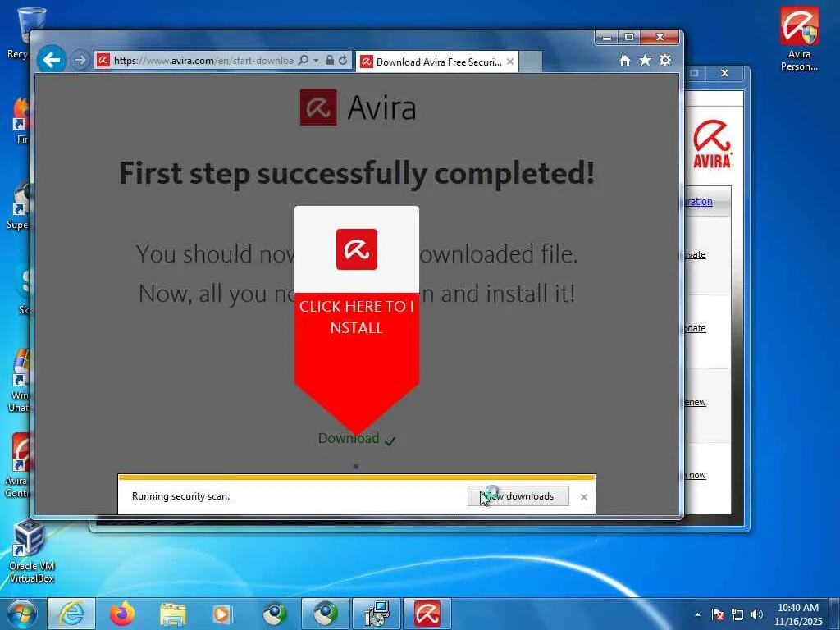840x630 pixels.
Task: Click the network tray icon
Action: coord(737,614)
